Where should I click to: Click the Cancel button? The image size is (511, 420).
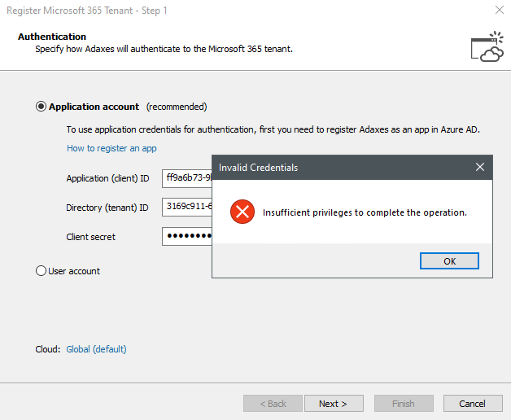(473, 404)
